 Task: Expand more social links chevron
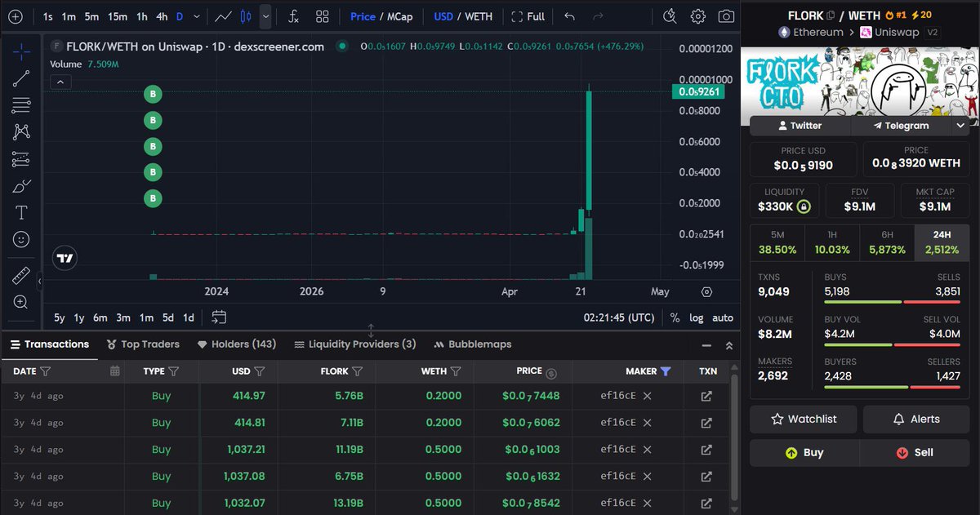click(x=960, y=126)
